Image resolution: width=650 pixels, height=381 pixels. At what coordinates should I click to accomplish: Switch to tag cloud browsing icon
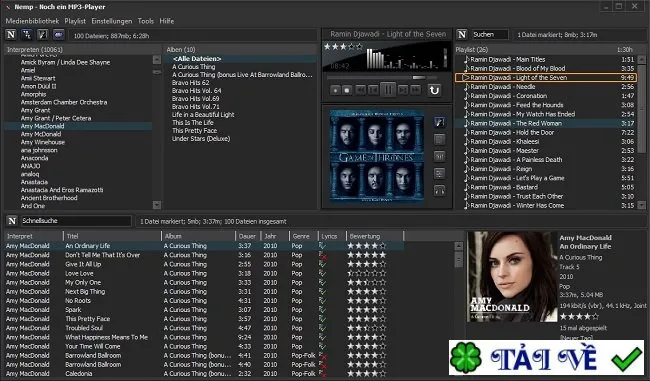click(58, 35)
